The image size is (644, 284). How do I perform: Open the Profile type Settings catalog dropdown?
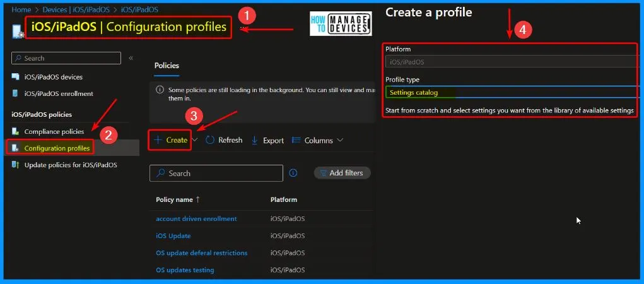[513, 93]
